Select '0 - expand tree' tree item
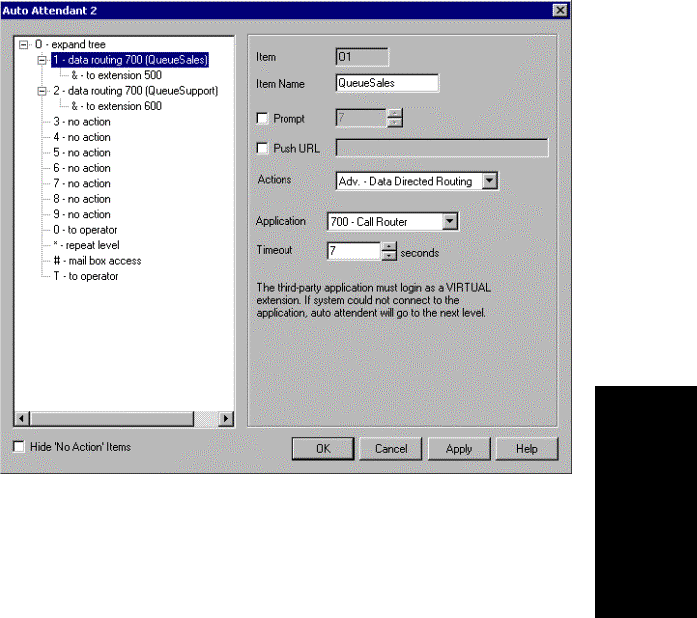This screenshot has height=618, width=697. [x=70, y=44]
